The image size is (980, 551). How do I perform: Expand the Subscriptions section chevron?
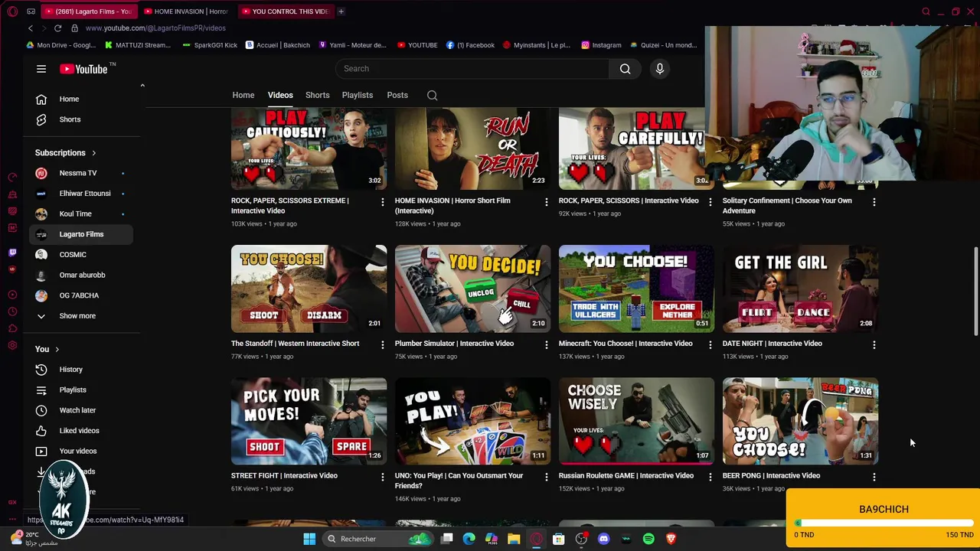[94, 153]
